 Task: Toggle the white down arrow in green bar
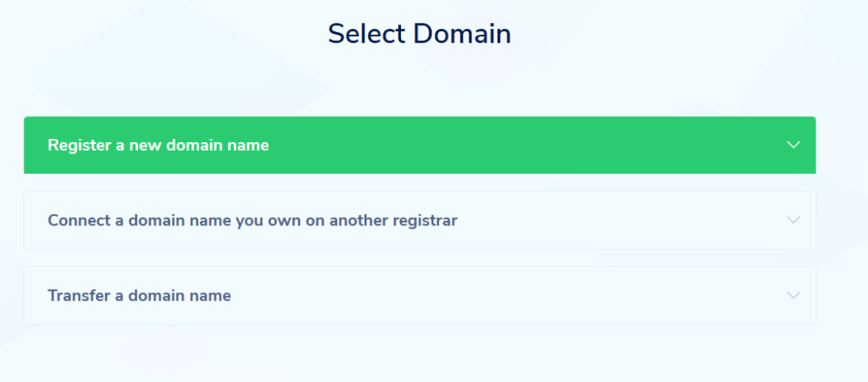793,145
